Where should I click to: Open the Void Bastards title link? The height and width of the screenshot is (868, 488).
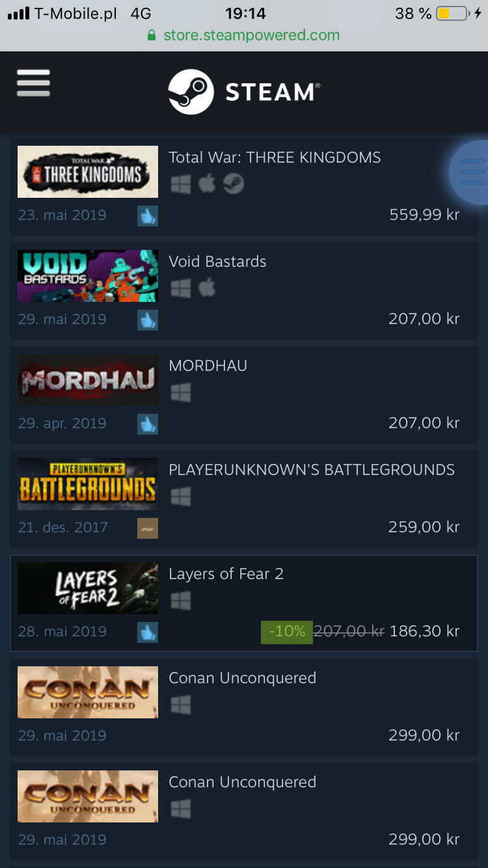click(217, 262)
